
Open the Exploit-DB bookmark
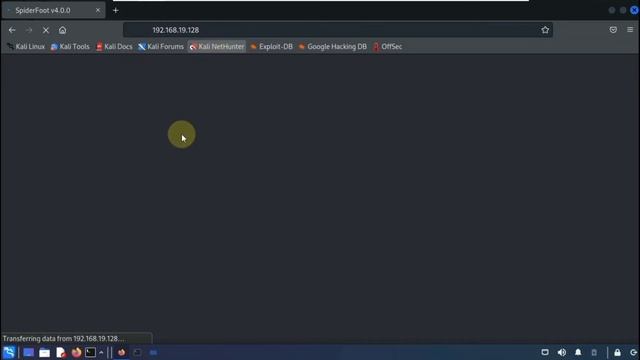pyautogui.click(x=271, y=47)
